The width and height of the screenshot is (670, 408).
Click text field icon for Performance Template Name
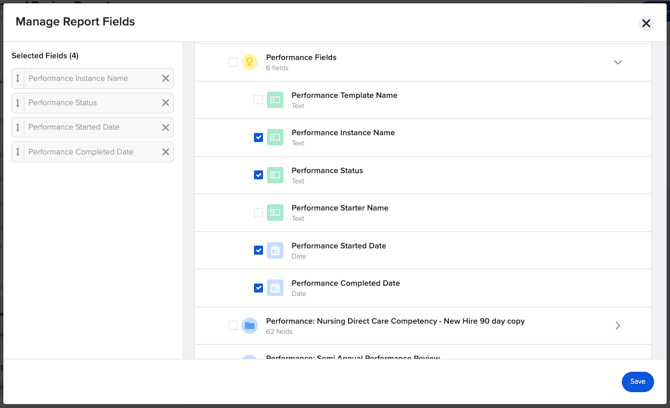tap(275, 100)
